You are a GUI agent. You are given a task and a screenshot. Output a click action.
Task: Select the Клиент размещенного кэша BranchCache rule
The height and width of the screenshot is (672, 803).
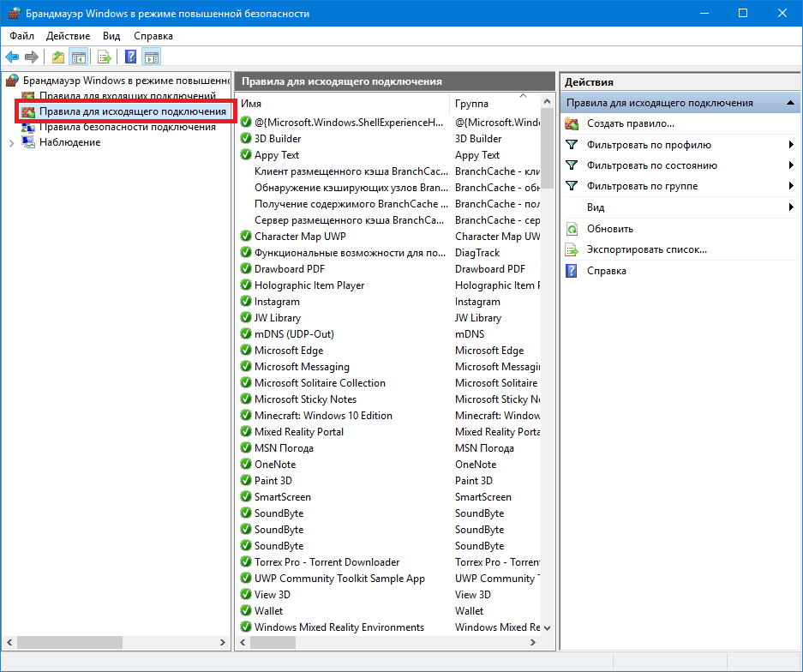pos(351,171)
